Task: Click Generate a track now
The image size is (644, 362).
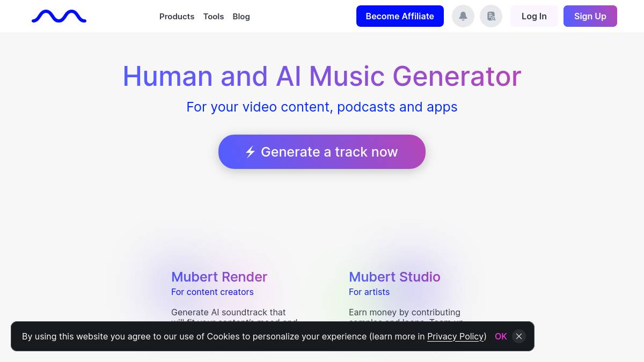Action: click(322, 152)
